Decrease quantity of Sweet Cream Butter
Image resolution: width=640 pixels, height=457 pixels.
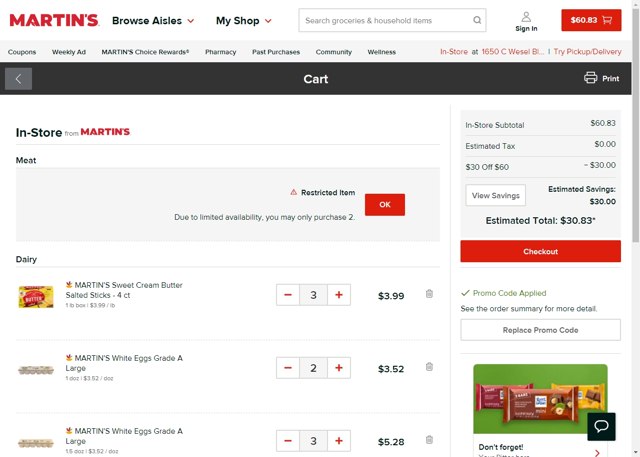(x=288, y=295)
